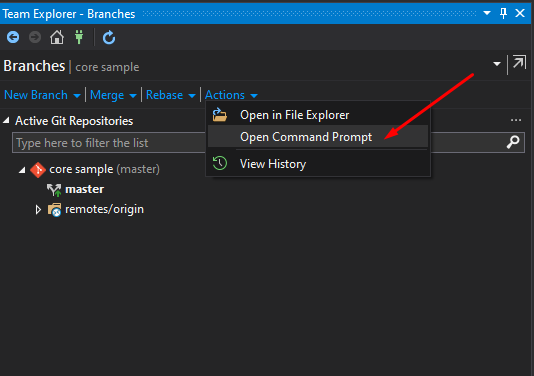
Task: Expand the Merge dropdown arrow
Action: coord(133,96)
